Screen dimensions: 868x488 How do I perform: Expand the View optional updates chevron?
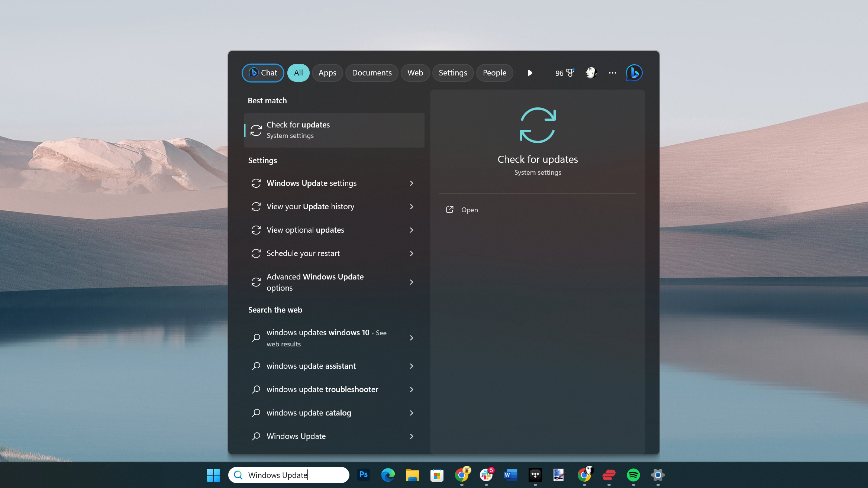point(412,230)
